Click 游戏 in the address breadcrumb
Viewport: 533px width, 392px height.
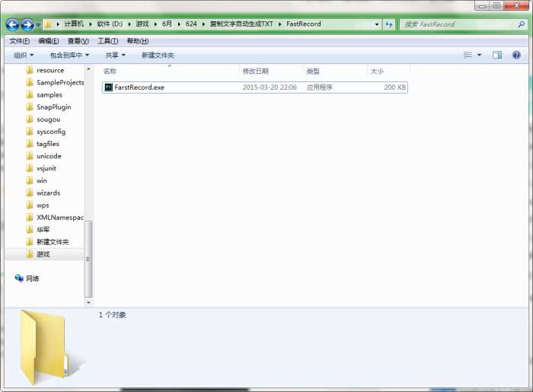point(142,24)
